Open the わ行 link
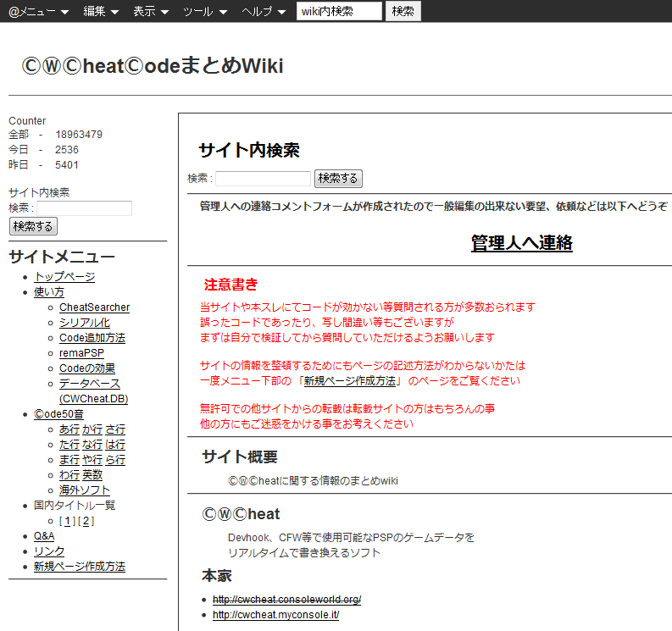 69,475
